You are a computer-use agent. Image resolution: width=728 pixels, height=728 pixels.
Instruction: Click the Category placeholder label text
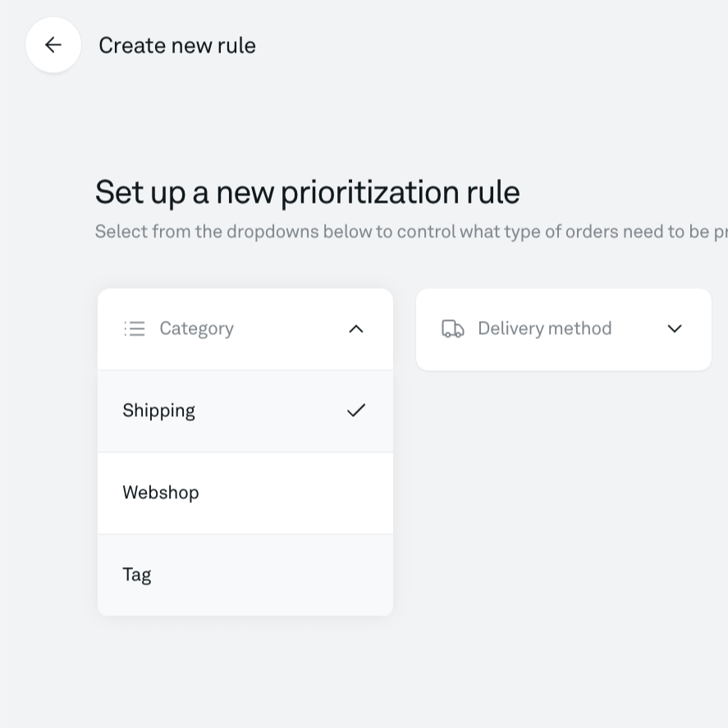(196, 329)
